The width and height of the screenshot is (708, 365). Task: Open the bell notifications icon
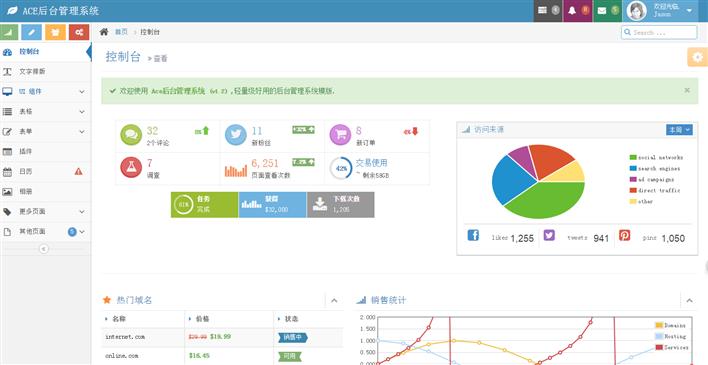[x=578, y=11]
